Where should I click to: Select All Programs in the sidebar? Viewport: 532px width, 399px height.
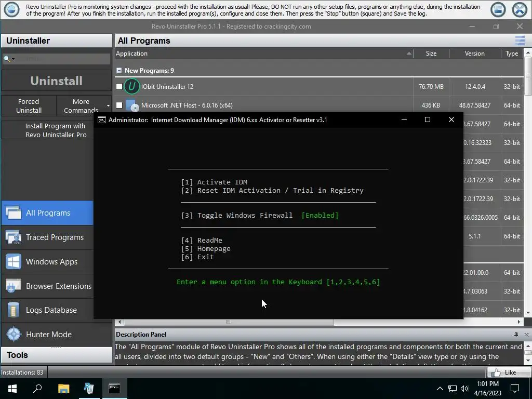pos(47,212)
